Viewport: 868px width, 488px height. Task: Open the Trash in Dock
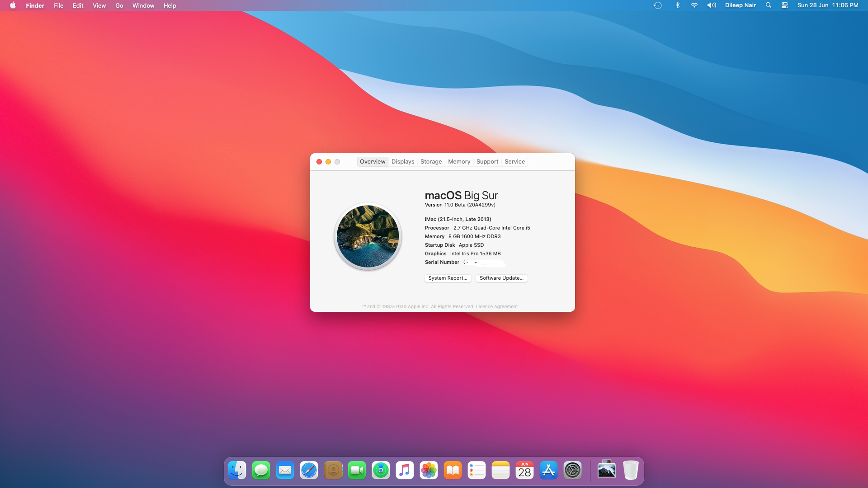(x=631, y=470)
